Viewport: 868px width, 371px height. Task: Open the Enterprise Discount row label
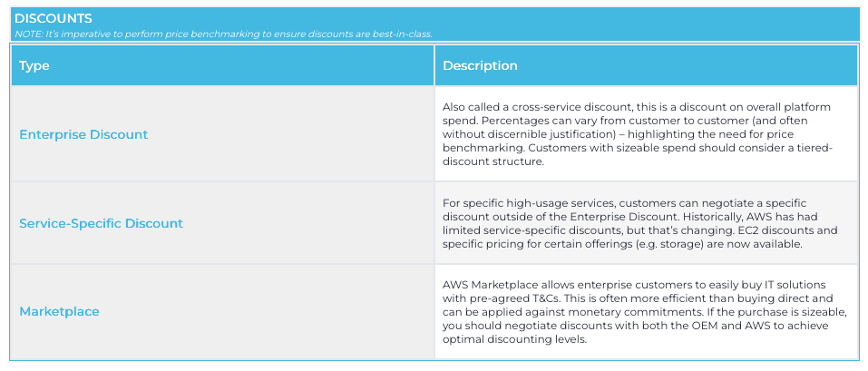tap(83, 134)
